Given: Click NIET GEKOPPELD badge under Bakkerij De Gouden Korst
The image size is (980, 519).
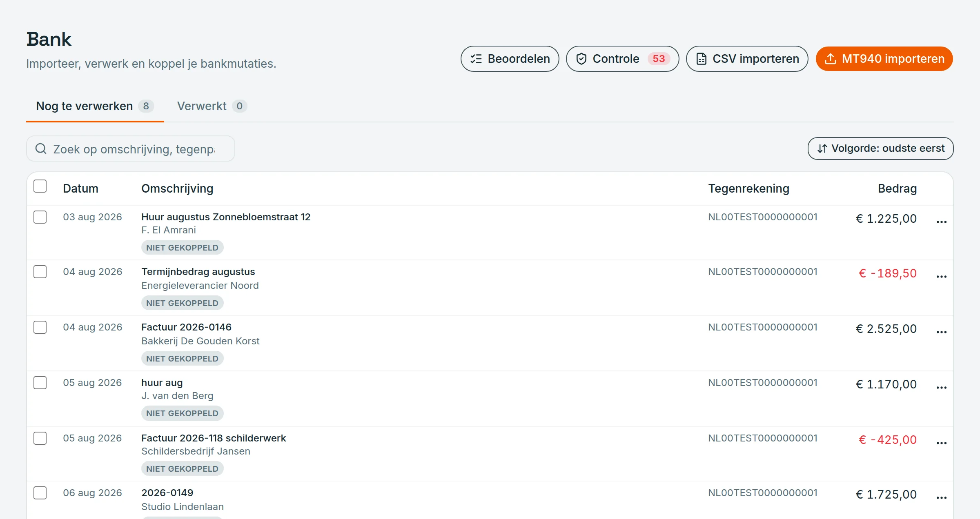Looking at the screenshot, I should pyautogui.click(x=183, y=359).
